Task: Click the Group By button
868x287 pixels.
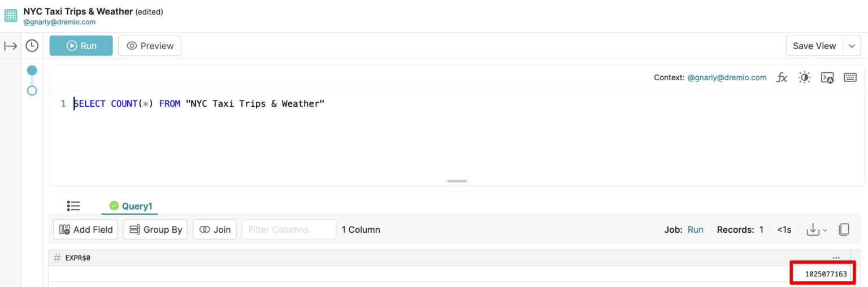Action: pyautogui.click(x=155, y=229)
